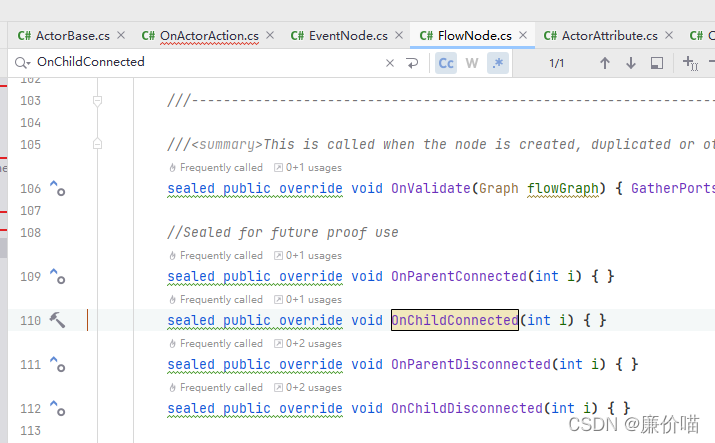Click the 'sealed' keyword on line 109
Image resolution: width=715 pixels, height=443 pixels.
click(191, 276)
